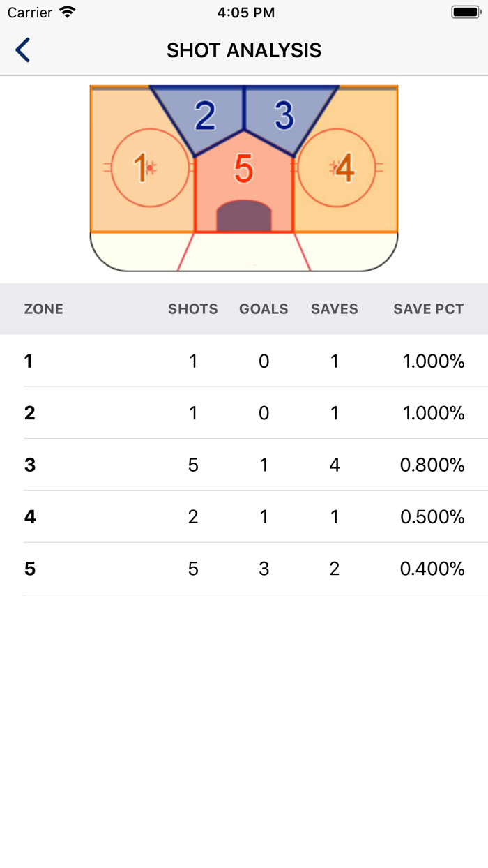Screen dimensions: 488x868
Task: Select the row for zone 5
Action: (x=243, y=569)
